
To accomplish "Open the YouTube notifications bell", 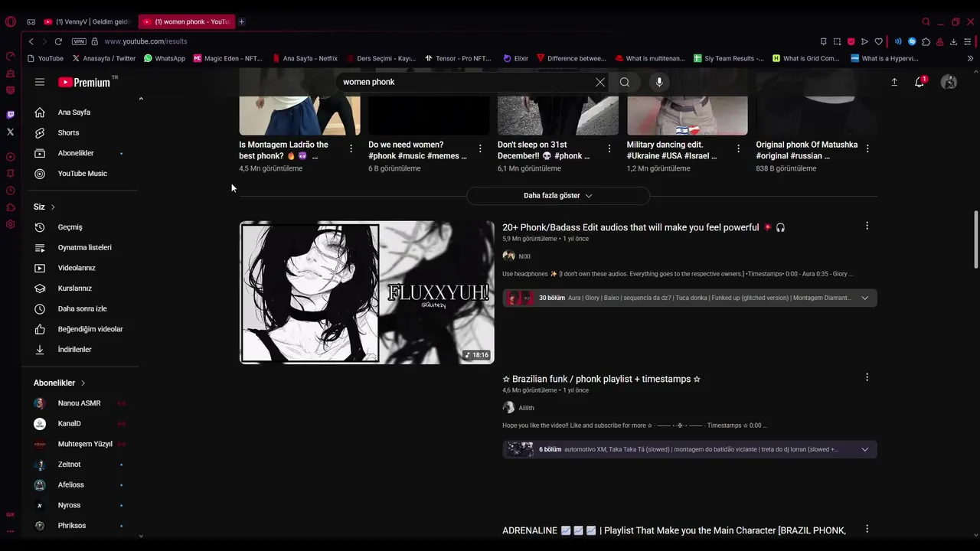I will [x=920, y=82].
